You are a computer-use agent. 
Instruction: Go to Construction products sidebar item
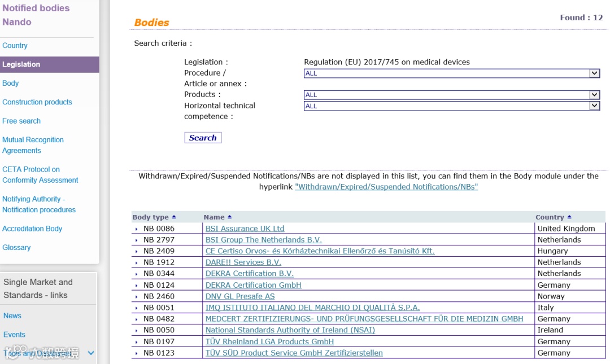coord(37,102)
